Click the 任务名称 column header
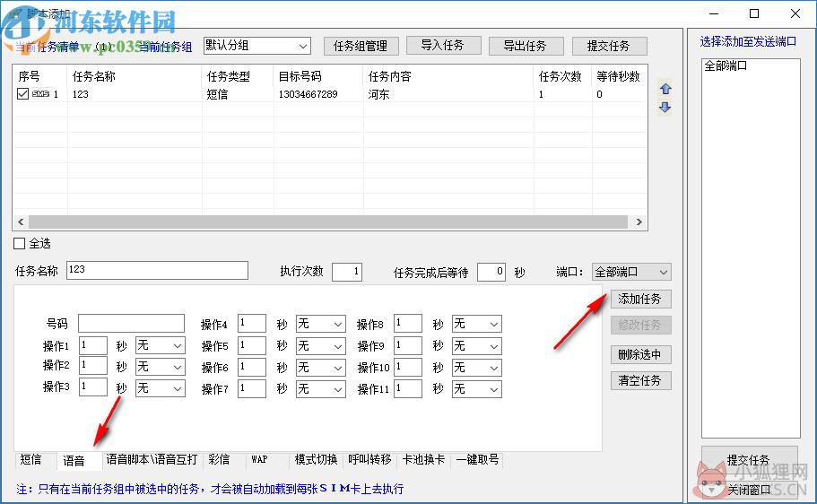Viewport: 817px width, 504px height. (x=135, y=76)
